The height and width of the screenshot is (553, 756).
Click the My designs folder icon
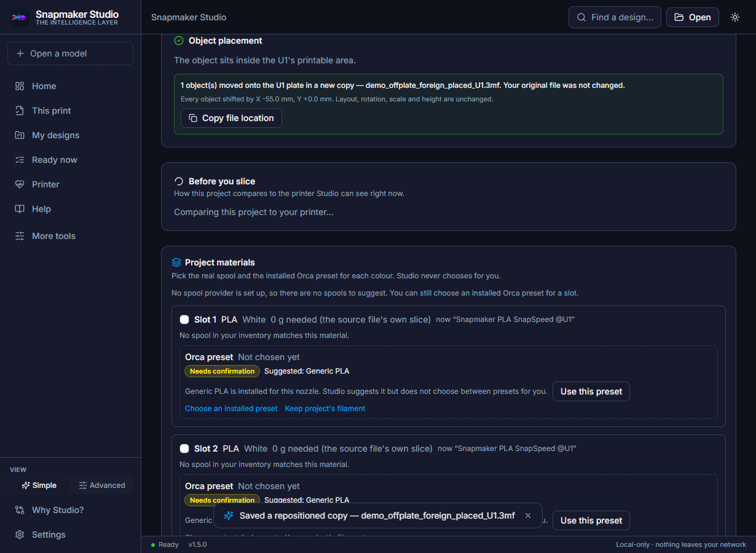(20, 135)
